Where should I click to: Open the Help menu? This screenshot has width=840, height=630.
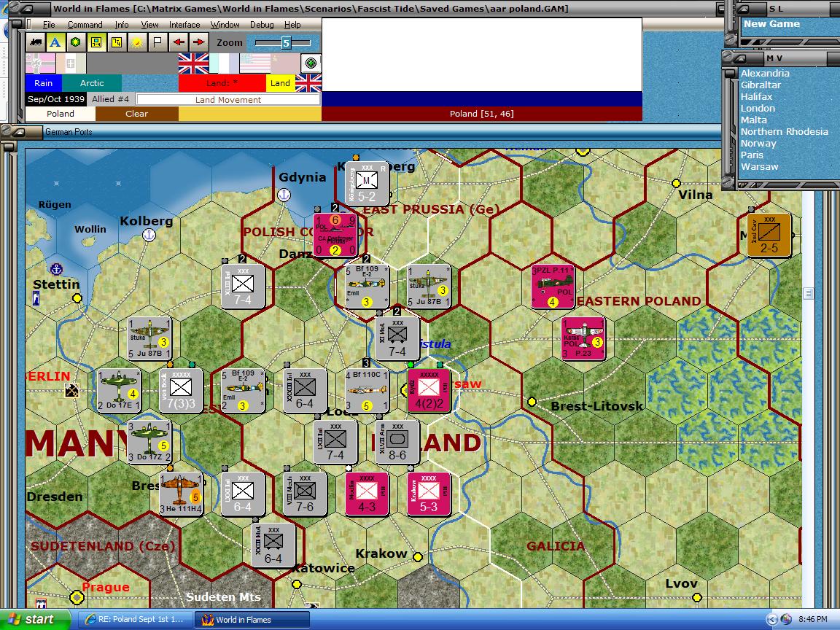[292, 25]
